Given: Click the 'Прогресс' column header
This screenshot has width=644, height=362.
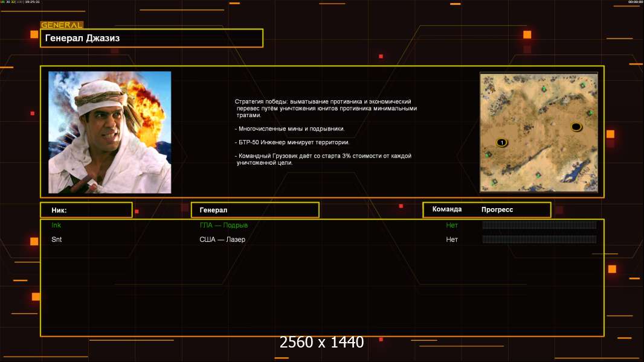Looking at the screenshot, I should pos(497,209).
